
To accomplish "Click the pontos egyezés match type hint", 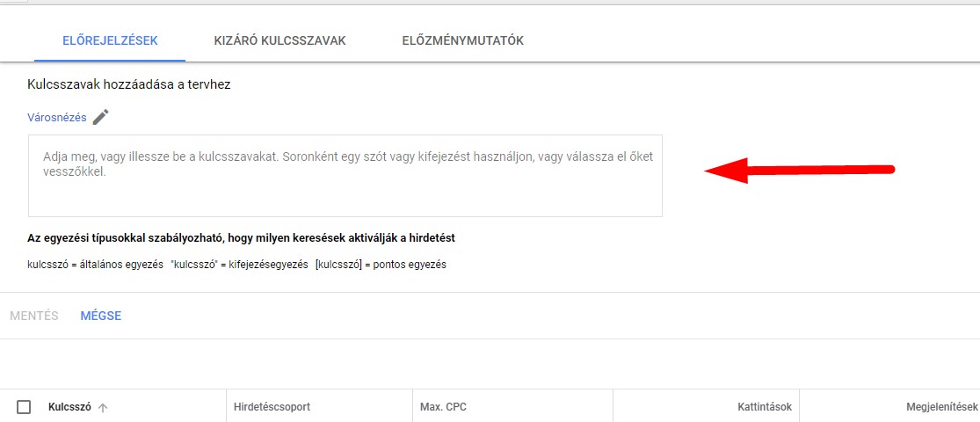I will (x=381, y=265).
